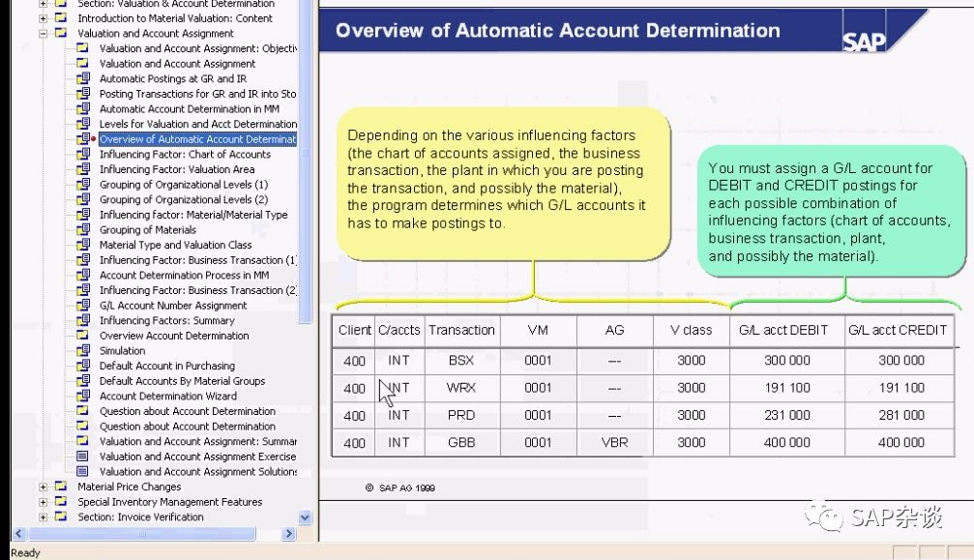This screenshot has height=560, width=974.
Task: Click folder icon of Special Inventory Management Features
Action: tap(60, 501)
